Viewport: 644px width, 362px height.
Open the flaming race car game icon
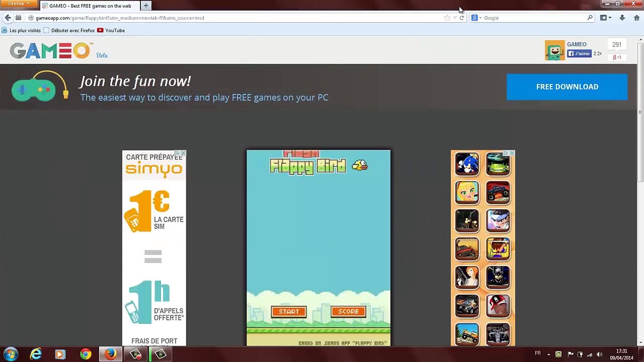pyautogui.click(x=467, y=306)
